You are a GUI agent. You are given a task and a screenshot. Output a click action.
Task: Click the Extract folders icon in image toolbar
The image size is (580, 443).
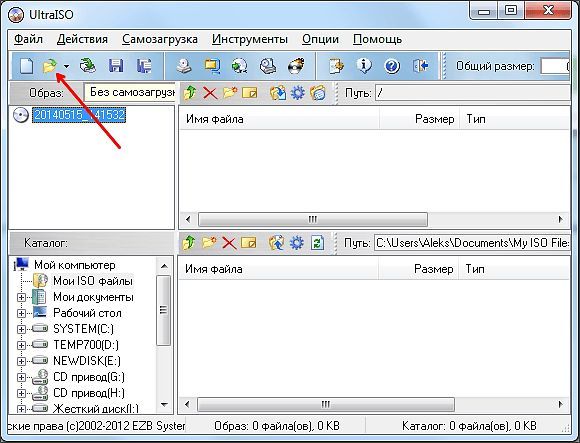coord(278,93)
